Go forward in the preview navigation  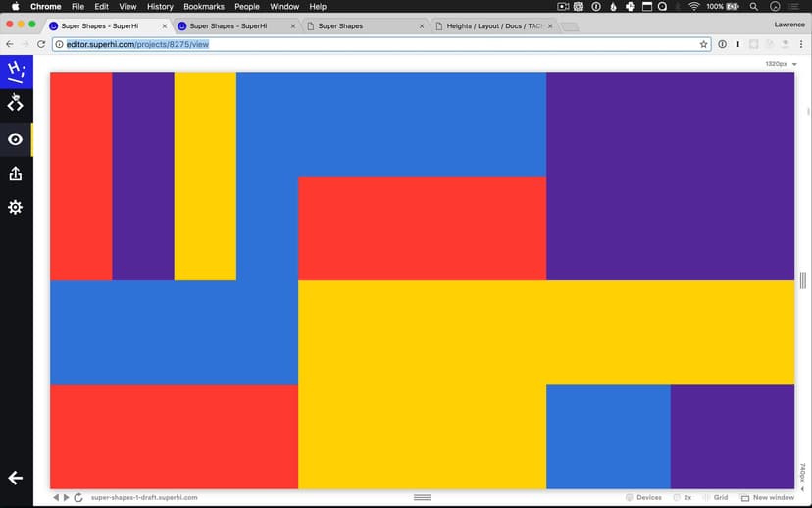(67, 498)
